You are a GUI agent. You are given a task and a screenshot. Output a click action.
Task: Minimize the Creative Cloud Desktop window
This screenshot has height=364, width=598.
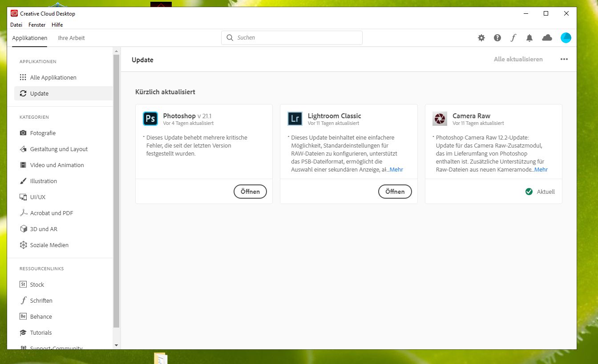tap(525, 13)
